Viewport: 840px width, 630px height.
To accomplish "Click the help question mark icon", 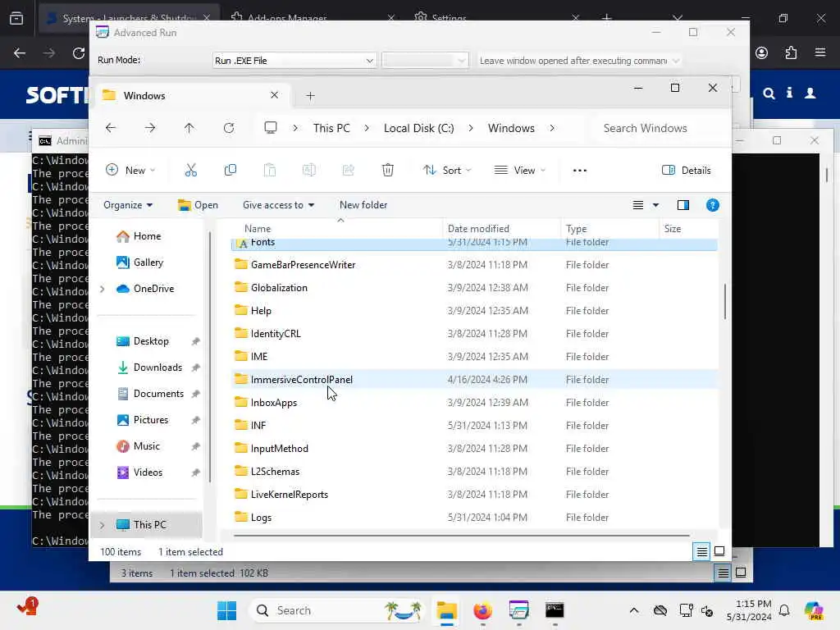I will tap(713, 205).
